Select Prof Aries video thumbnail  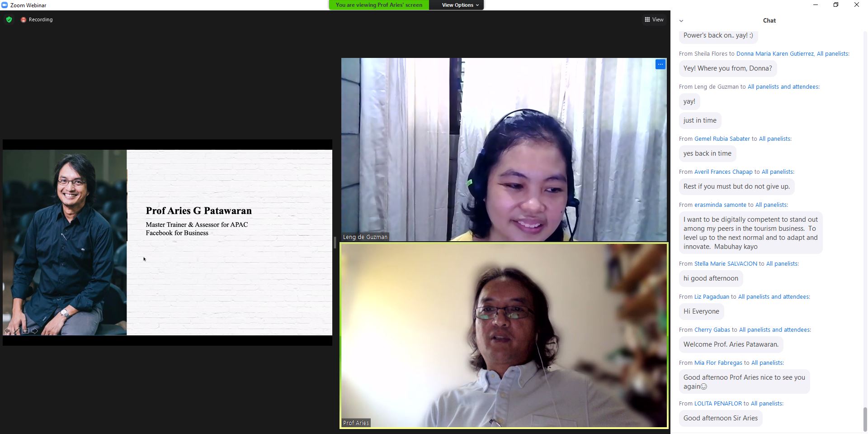504,335
